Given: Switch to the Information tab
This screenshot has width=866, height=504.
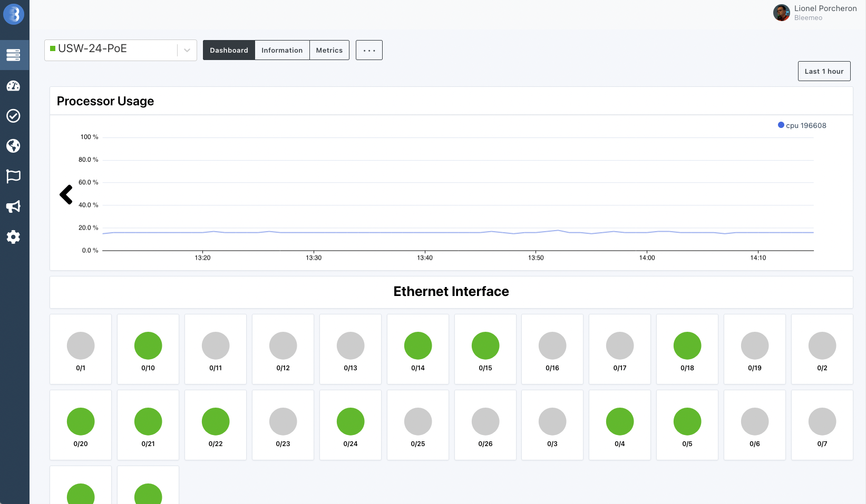Looking at the screenshot, I should point(282,50).
